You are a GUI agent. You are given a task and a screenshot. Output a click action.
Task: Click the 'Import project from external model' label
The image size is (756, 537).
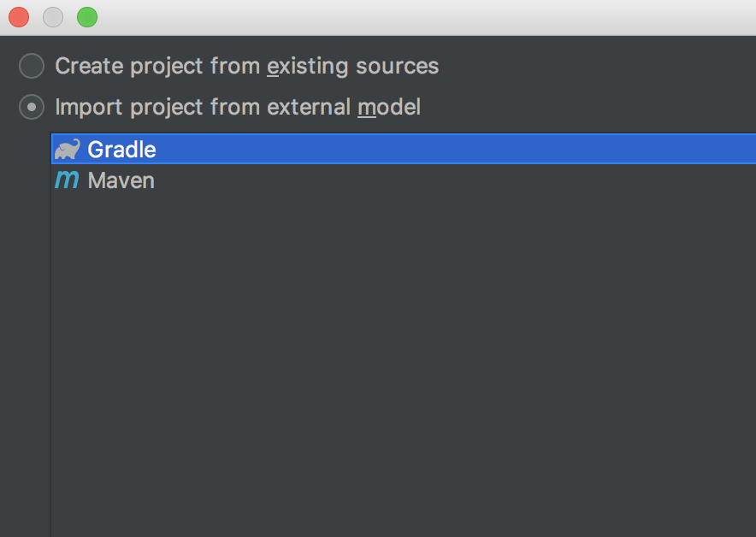238,107
